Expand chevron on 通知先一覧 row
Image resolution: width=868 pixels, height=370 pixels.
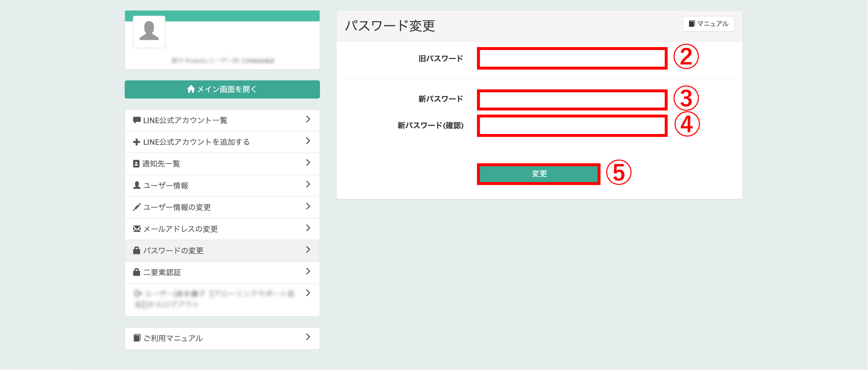pos(308,163)
